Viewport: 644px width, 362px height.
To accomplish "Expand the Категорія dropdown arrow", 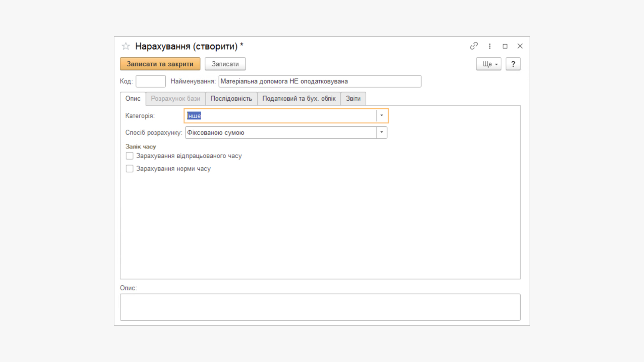I will pos(382,116).
